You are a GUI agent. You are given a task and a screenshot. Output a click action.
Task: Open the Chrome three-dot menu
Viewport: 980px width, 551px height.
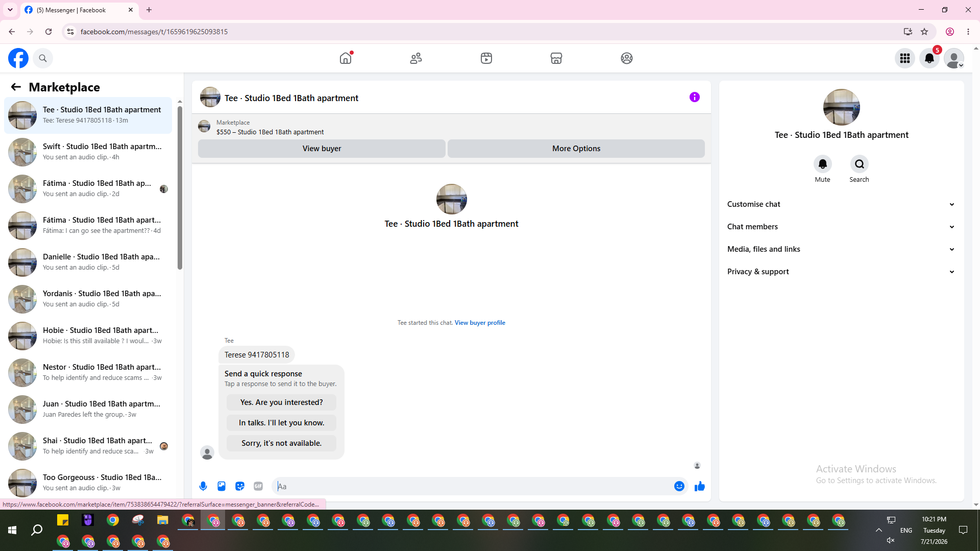(968, 32)
